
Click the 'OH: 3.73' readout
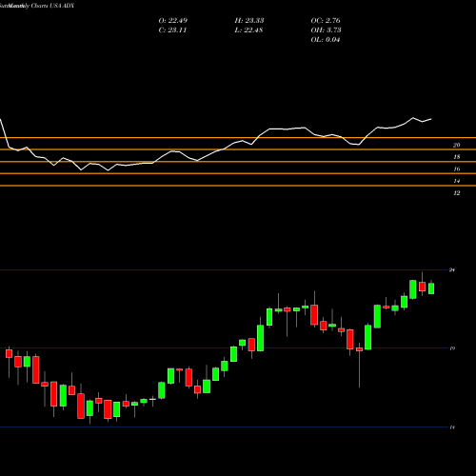tap(326, 30)
